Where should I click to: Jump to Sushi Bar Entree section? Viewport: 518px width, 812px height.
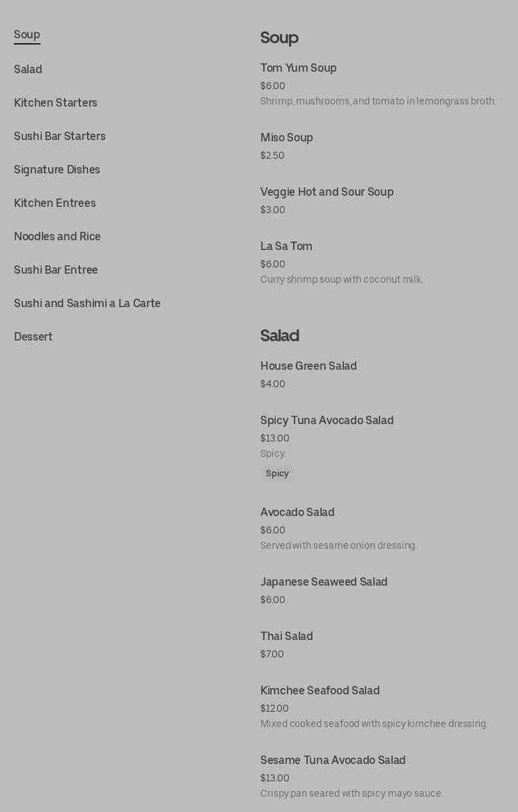tap(56, 270)
